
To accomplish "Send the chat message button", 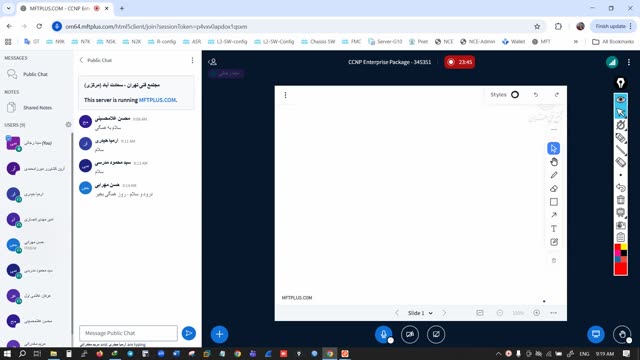I will (x=189, y=333).
